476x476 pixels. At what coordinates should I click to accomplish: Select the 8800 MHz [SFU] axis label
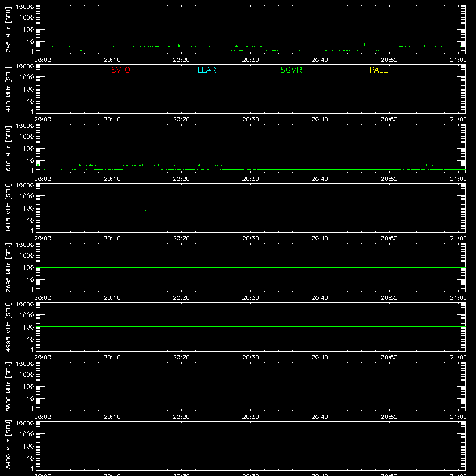[8, 386]
